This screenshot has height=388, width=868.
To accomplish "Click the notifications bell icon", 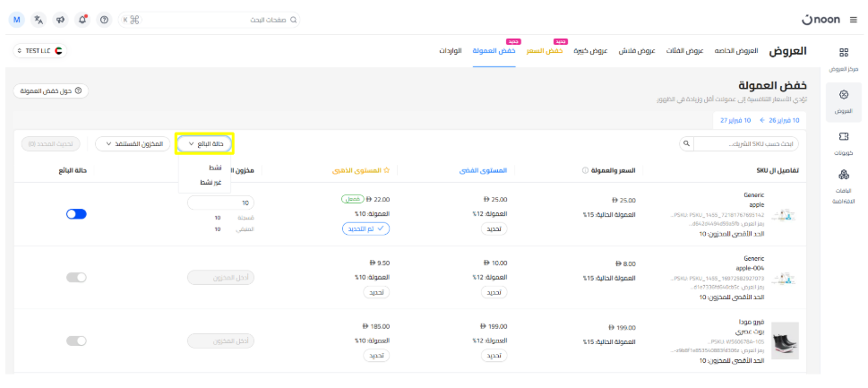I will (83, 19).
